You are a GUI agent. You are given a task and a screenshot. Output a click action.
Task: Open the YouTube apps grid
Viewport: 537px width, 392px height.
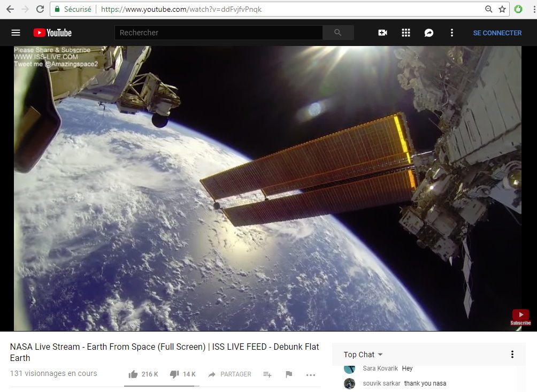click(x=406, y=33)
